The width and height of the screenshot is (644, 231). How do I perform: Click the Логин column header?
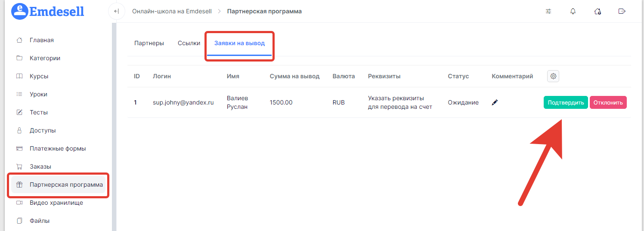coord(162,76)
